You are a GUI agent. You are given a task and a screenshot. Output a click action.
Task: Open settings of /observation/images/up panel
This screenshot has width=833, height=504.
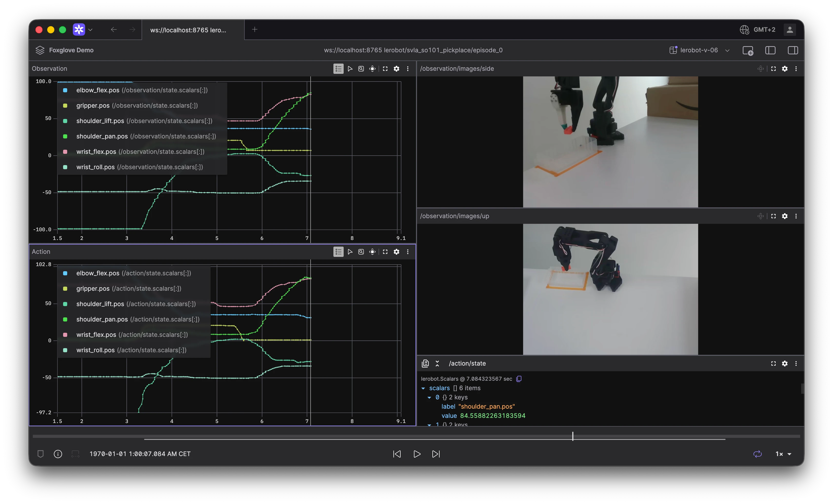pos(785,216)
